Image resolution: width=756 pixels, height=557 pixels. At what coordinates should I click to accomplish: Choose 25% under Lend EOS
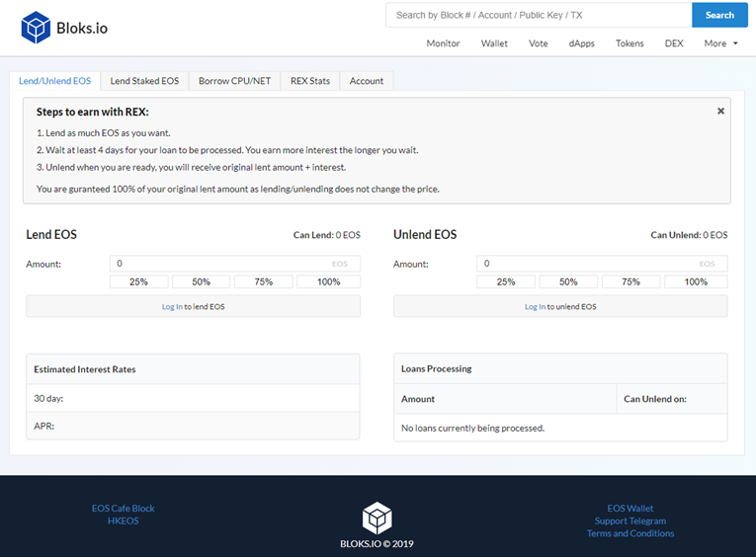click(139, 281)
